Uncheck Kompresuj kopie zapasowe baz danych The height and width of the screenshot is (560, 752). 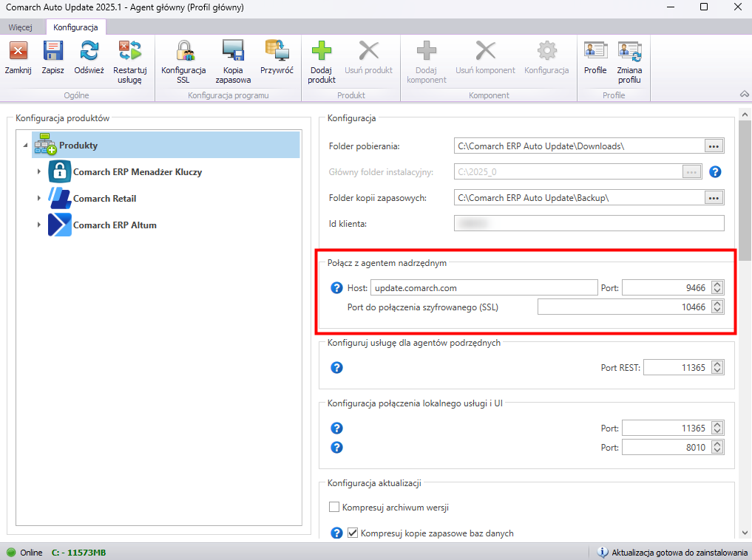tap(353, 533)
